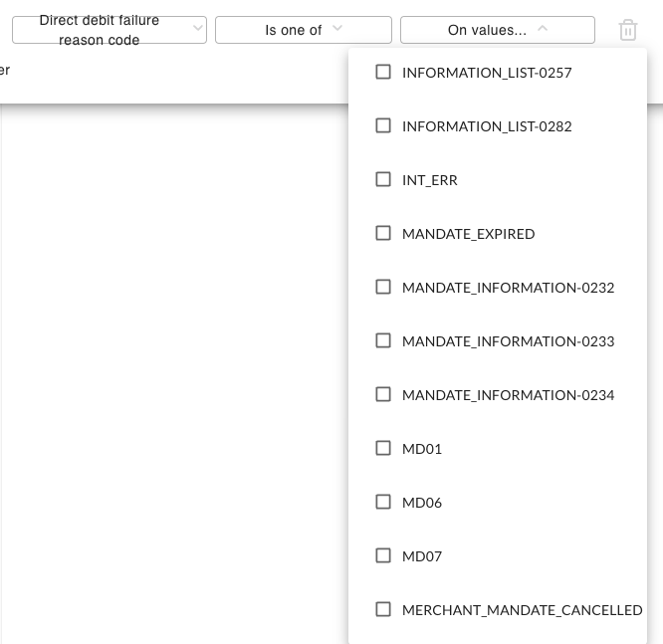Tick the MD06 checkbox
The image size is (663, 644).
(383, 502)
